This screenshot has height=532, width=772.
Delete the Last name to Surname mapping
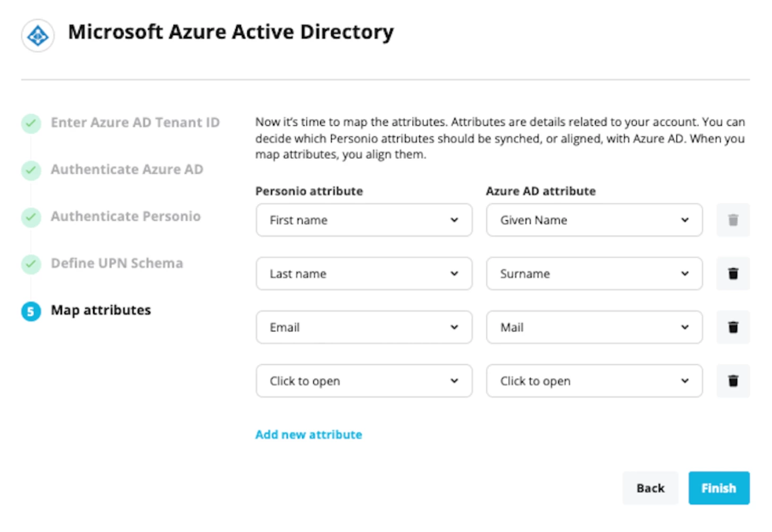pos(733,273)
